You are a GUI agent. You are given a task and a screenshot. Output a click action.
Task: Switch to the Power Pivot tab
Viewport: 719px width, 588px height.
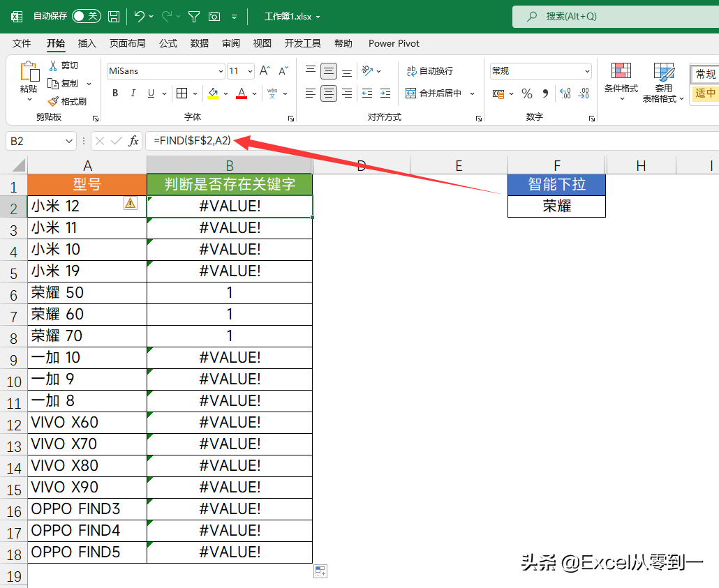[x=394, y=43]
